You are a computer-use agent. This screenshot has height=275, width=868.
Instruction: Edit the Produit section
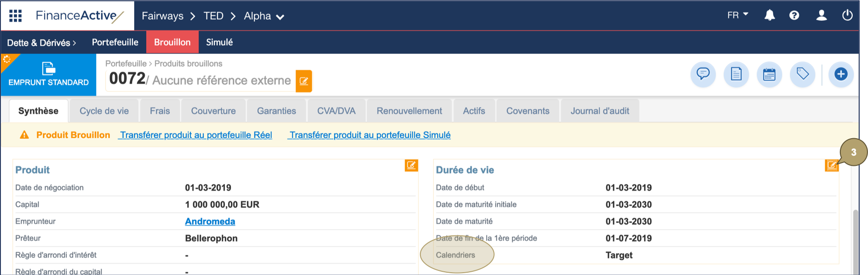[x=411, y=165]
